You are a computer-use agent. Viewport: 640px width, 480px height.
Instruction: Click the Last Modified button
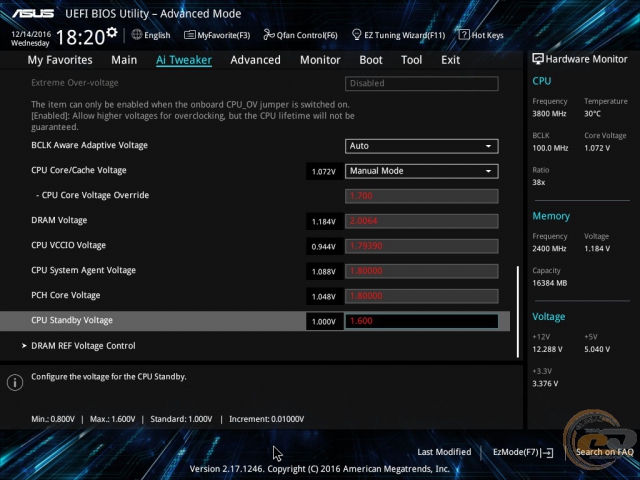point(444,452)
